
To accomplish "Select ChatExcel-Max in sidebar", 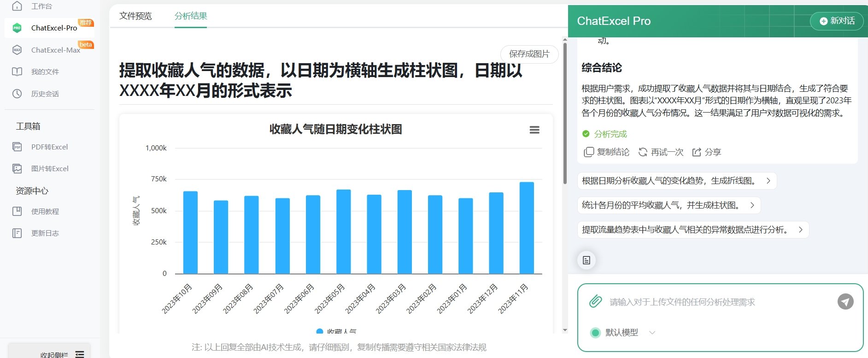I will pyautogui.click(x=55, y=50).
